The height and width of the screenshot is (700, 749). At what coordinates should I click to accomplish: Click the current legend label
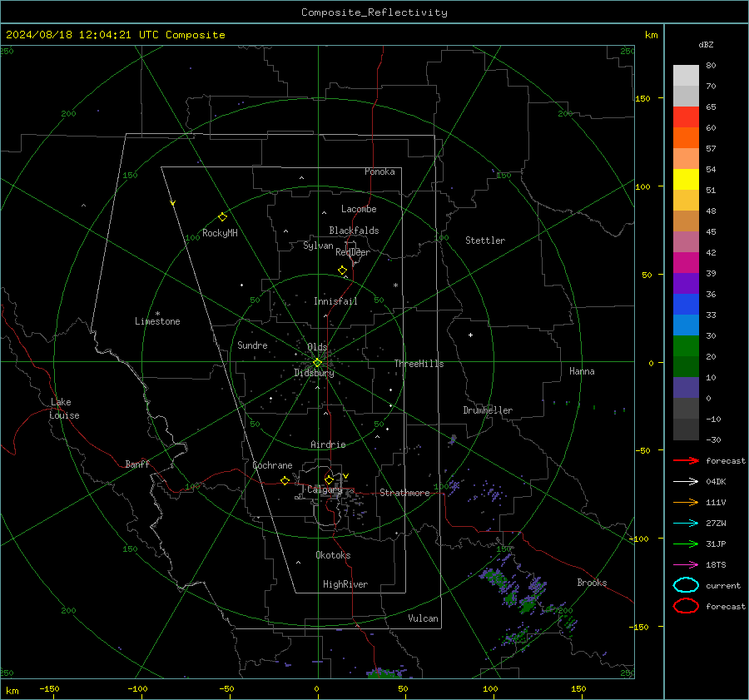click(723, 586)
